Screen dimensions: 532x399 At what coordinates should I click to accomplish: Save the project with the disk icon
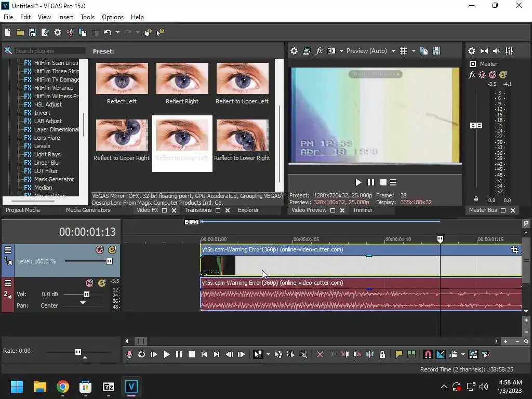pos(33,32)
